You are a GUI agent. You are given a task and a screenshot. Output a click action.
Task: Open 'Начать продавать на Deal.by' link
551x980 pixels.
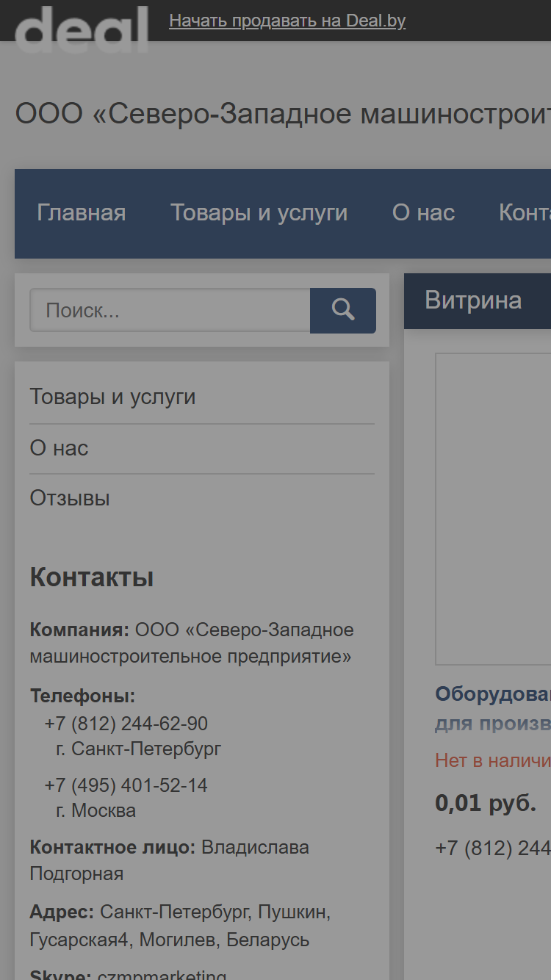[x=287, y=21]
